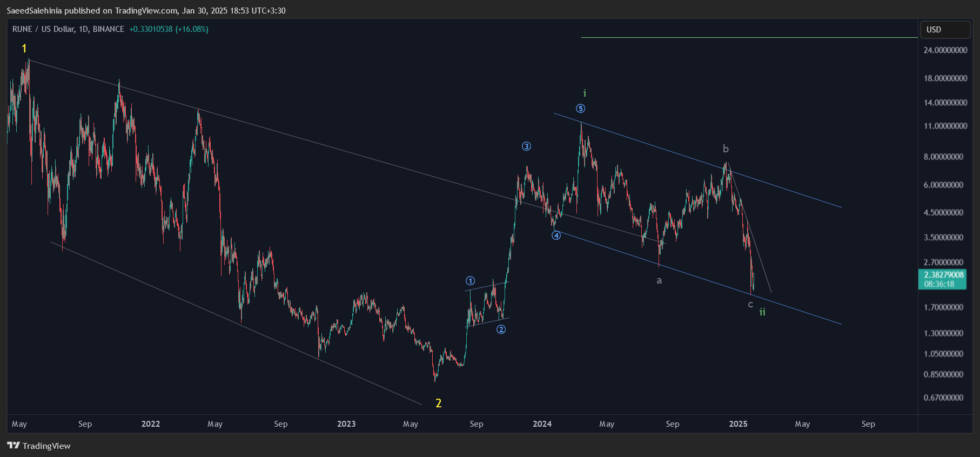
Task: Click the 0.67000000 price axis level
Action: click(x=943, y=398)
